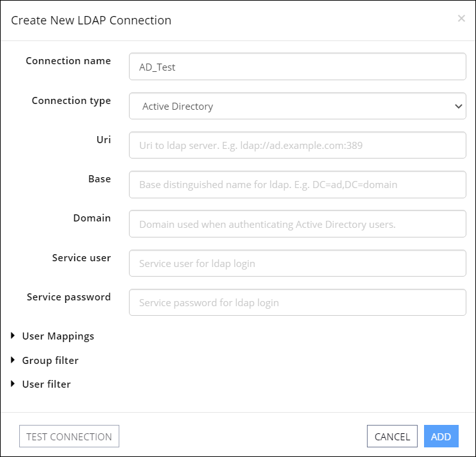Click the Base distinguished name field
Image resolution: width=476 pixels, height=457 pixels.
297,184
